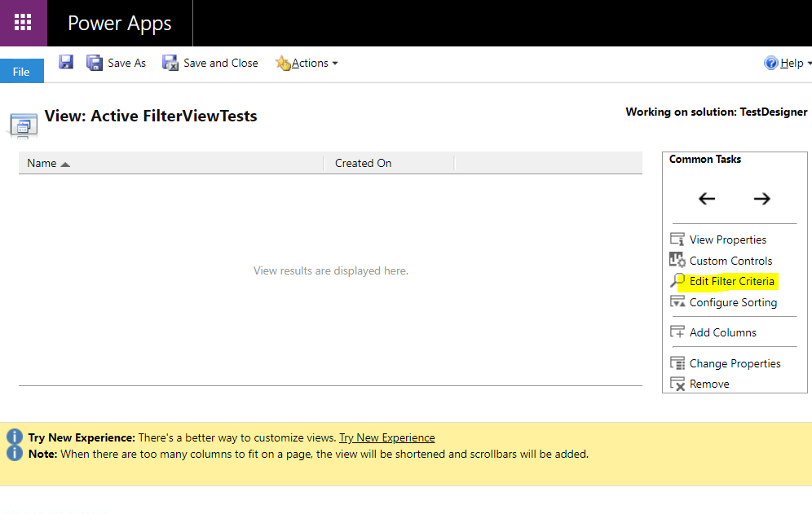Click the Edit Filter Criteria magnifier icon
The height and width of the screenshot is (514, 812).
(677, 280)
